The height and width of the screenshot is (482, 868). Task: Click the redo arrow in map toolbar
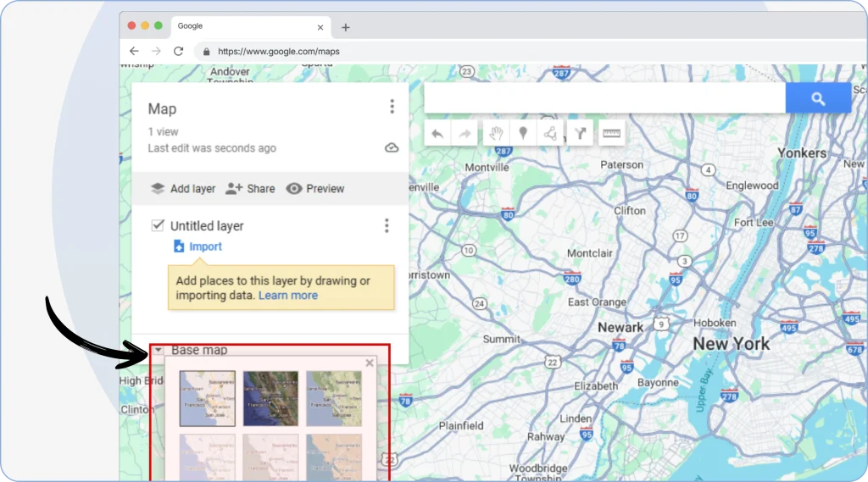[465, 133]
